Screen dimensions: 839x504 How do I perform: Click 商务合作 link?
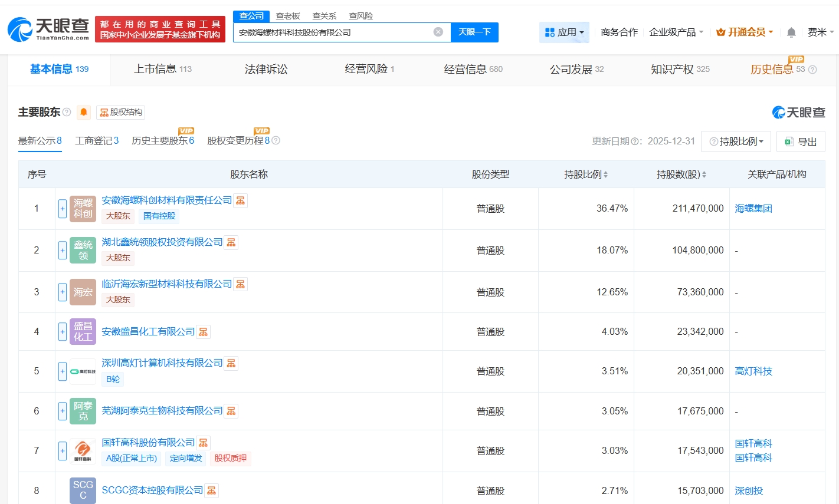620,32
